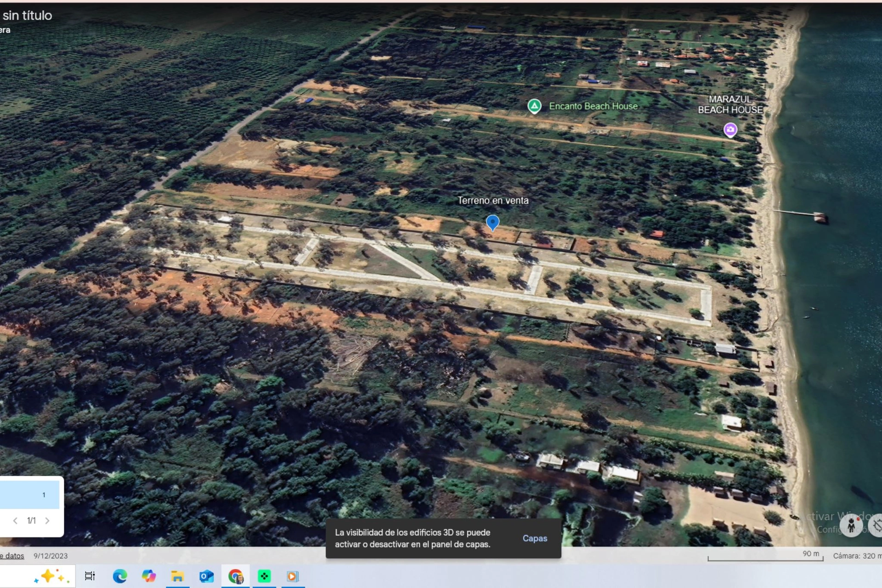This screenshot has height=588, width=882.
Task: Open the green four-dots taskbar app
Action: click(264, 576)
